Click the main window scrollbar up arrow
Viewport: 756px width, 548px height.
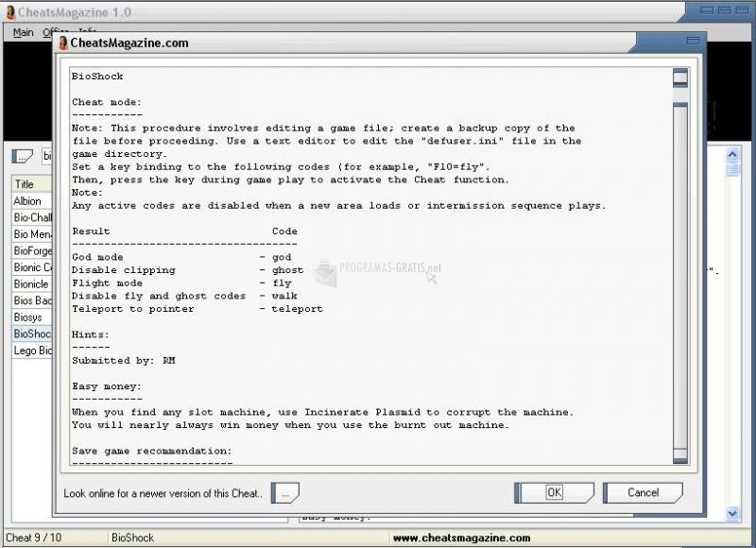point(732,154)
